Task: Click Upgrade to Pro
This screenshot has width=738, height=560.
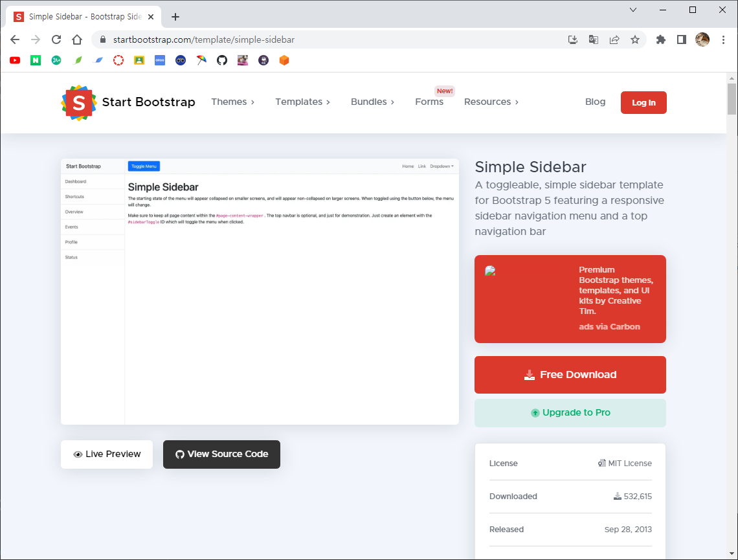Action: [x=570, y=412]
